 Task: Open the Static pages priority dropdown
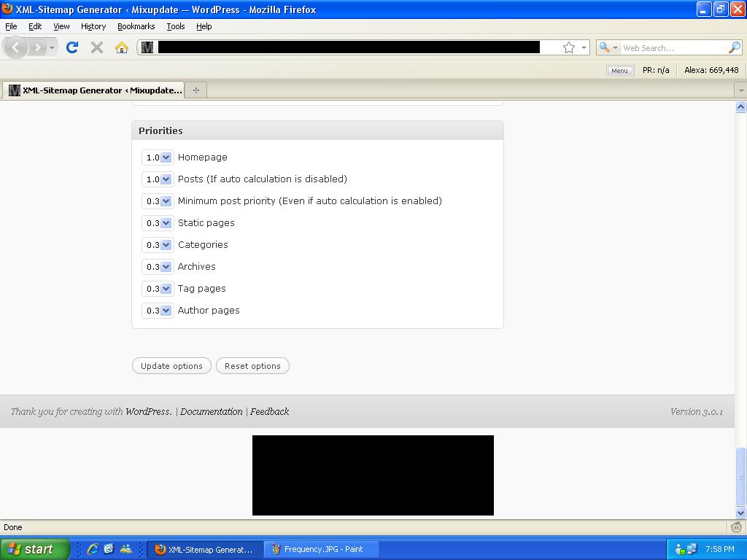(158, 223)
